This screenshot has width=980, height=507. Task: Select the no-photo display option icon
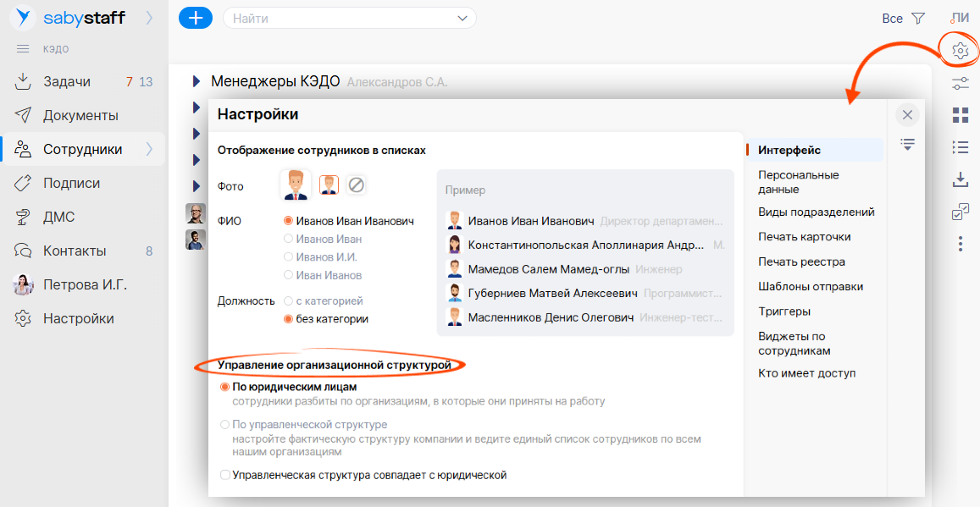(x=356, y=185)
